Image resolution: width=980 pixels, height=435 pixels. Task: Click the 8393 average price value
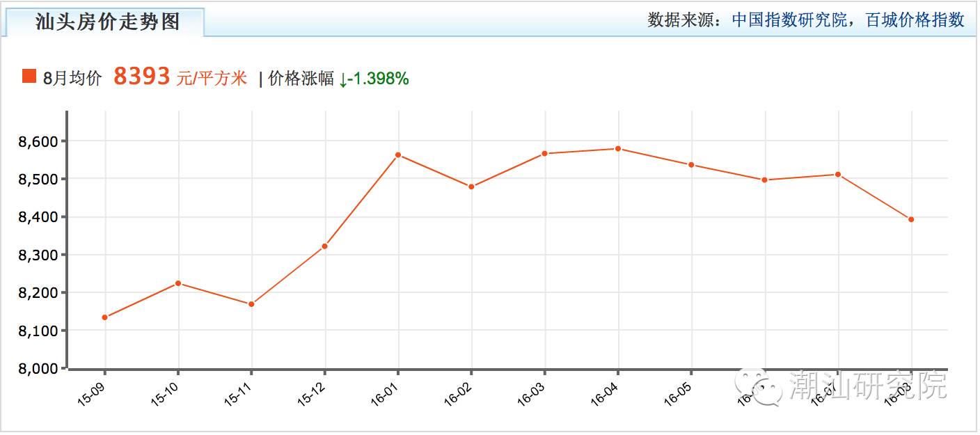coord(142,76)
